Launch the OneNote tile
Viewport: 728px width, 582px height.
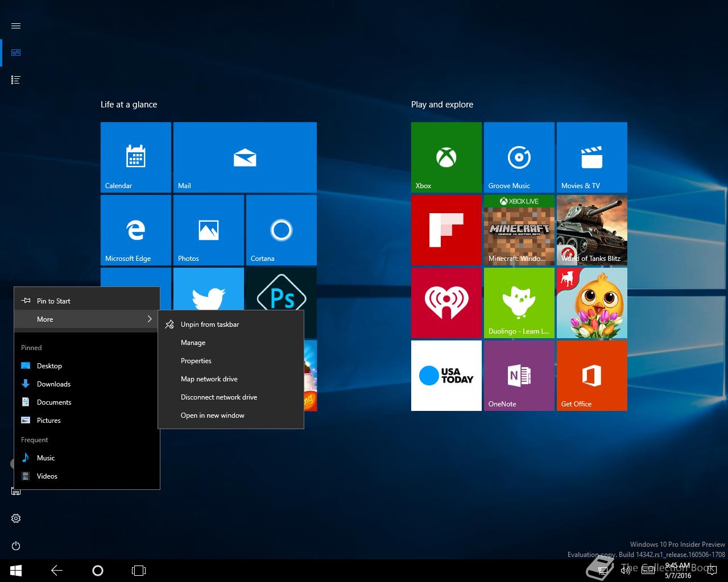(x=519, y=376)
